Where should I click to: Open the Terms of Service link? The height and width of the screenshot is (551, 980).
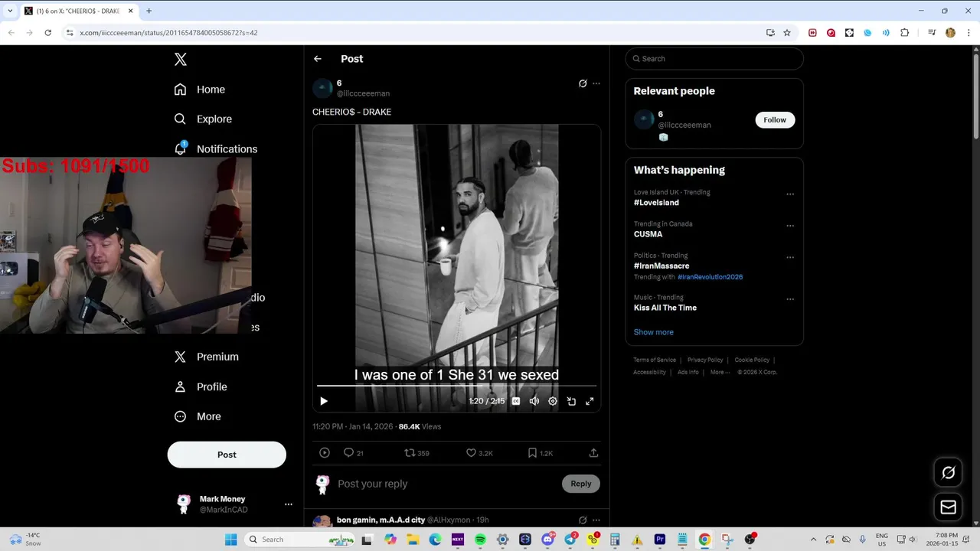click(x=655, y=360)
